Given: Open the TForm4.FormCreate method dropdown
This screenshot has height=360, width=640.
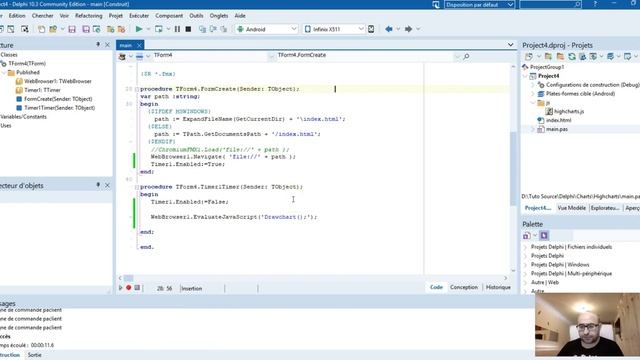Looking at the screenshot, I should [x=457, y=56].
